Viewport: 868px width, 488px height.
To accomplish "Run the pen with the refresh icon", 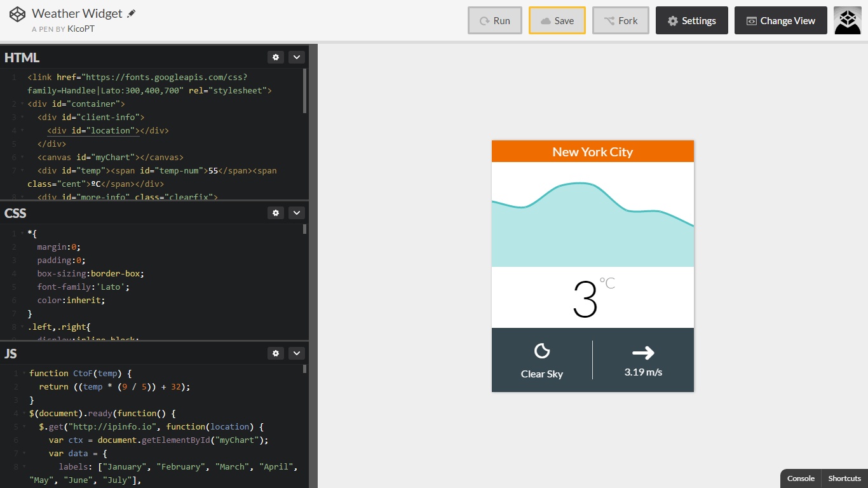I will (494, 20).
